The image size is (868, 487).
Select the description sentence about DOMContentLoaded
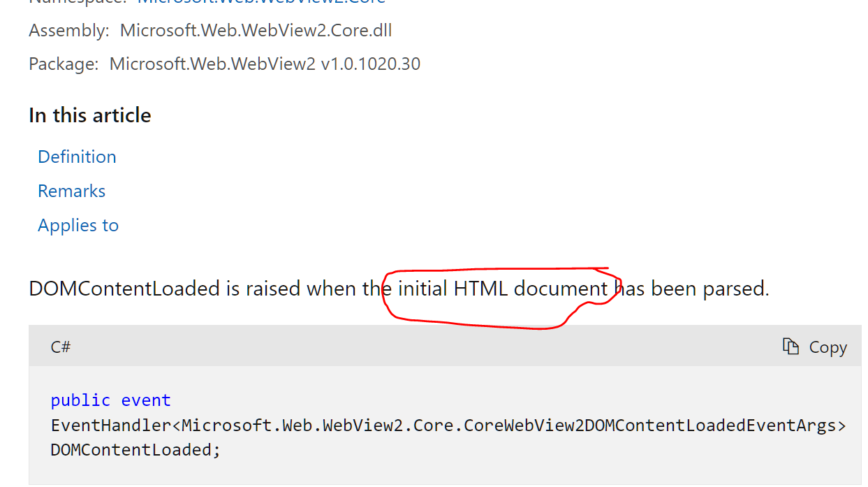click(x=398, y=288)
